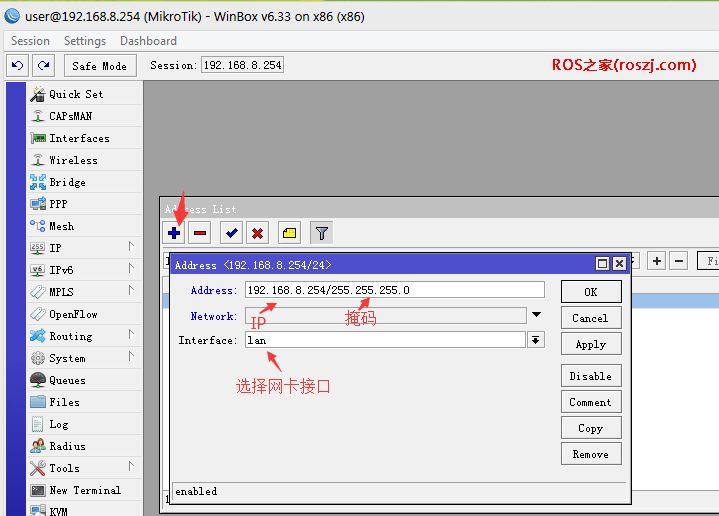Click the undo arrow icon
719x516 pixels.
(17, 65)
